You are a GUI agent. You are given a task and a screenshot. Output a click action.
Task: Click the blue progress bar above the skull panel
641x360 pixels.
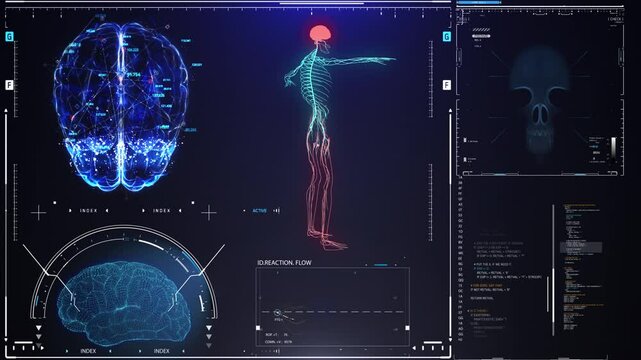(478, 2)
